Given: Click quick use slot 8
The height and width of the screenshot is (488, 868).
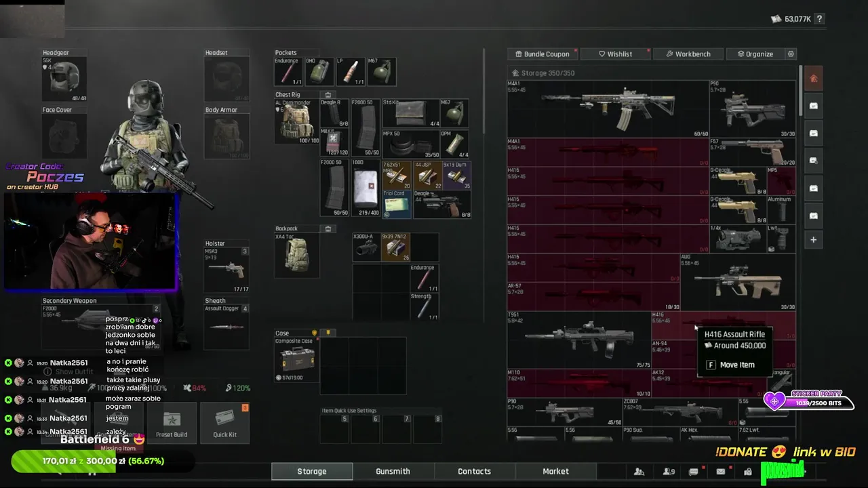Looking at the screenshot, I should (x=429, y=429).
